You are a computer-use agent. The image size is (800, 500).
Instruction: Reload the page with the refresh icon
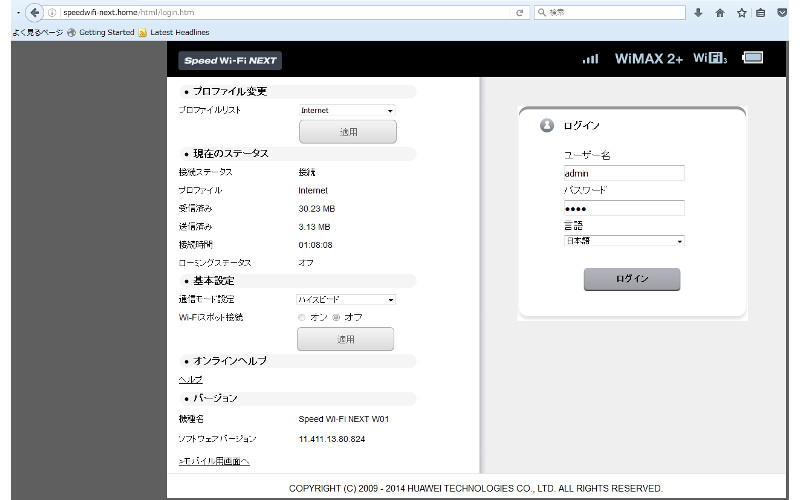[x=519, y=12]
